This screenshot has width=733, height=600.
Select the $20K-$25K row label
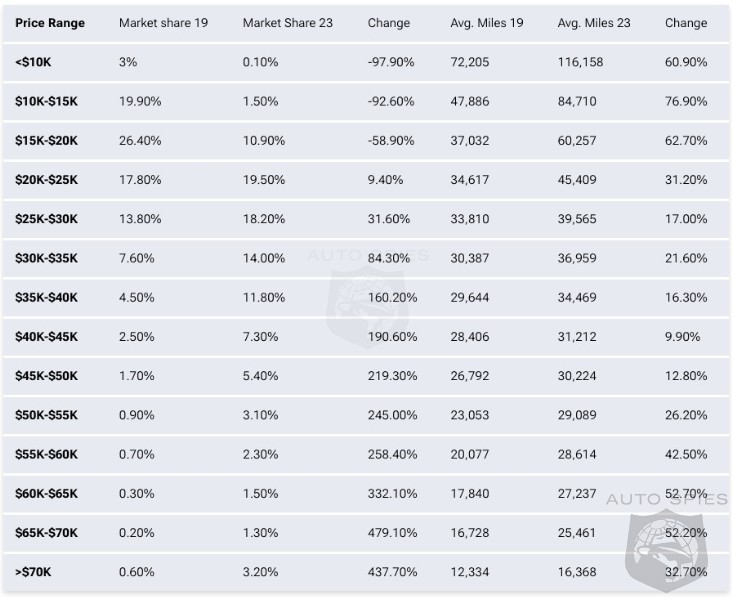click(x=47, y=180)
